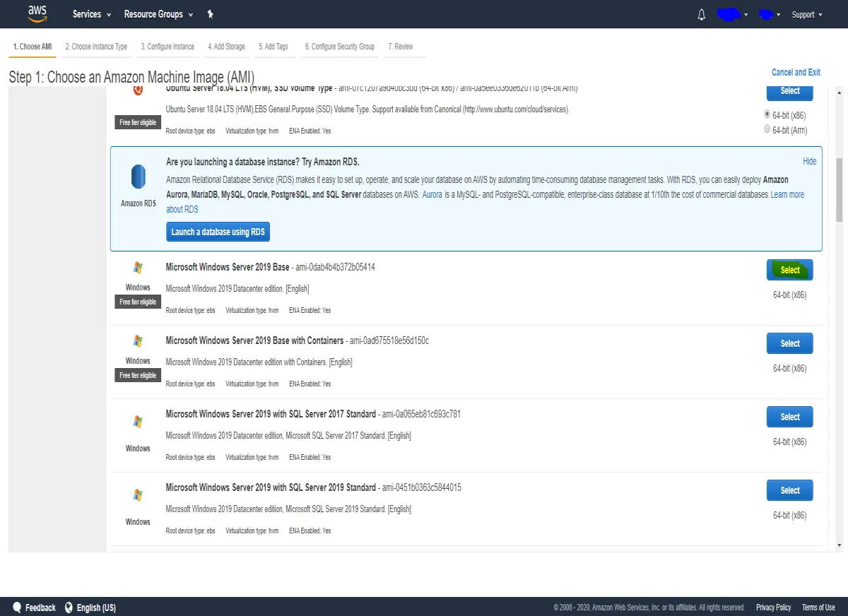Click AMI ID ami-0451b0363c5844015
This screenshot has width=848, height=616.
pos(421,488)
